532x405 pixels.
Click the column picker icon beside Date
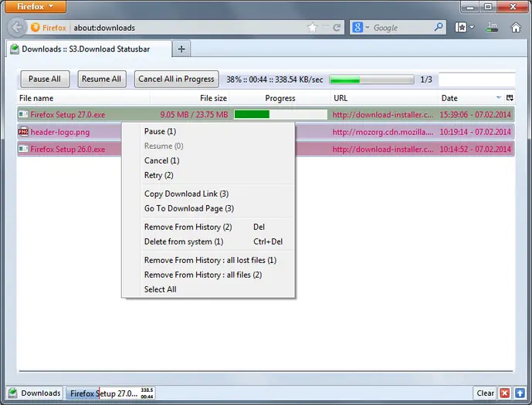point(510,98)
